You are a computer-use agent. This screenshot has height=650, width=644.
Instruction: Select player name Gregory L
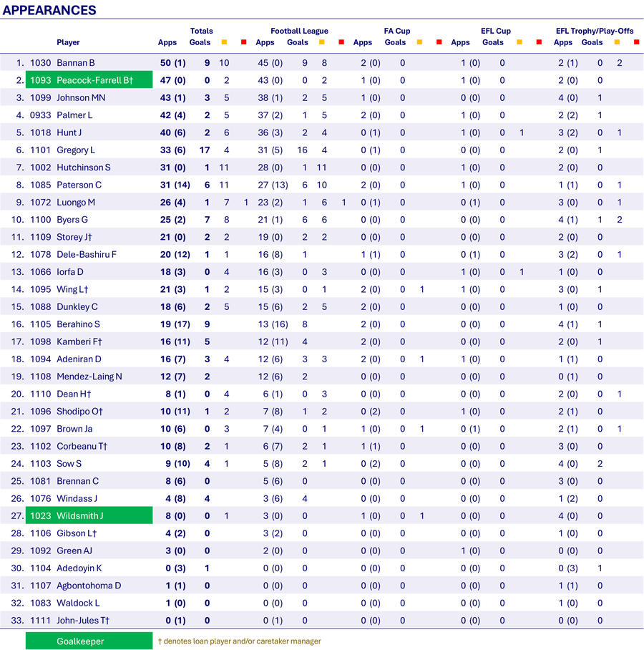pos(76,150)
